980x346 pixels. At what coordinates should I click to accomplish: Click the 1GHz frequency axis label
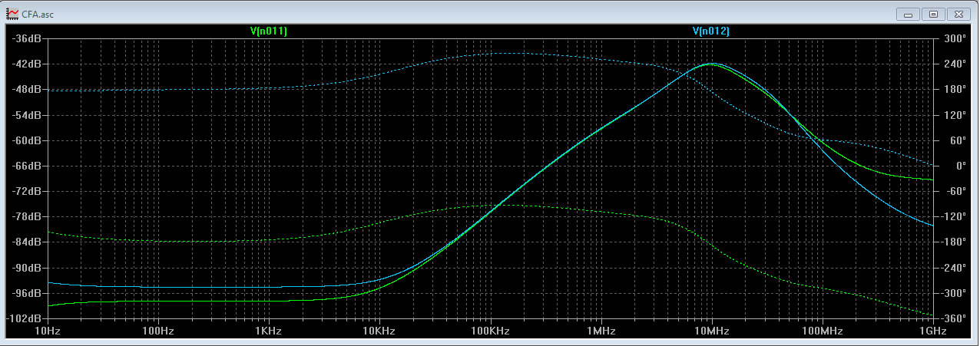coord(932,331)
